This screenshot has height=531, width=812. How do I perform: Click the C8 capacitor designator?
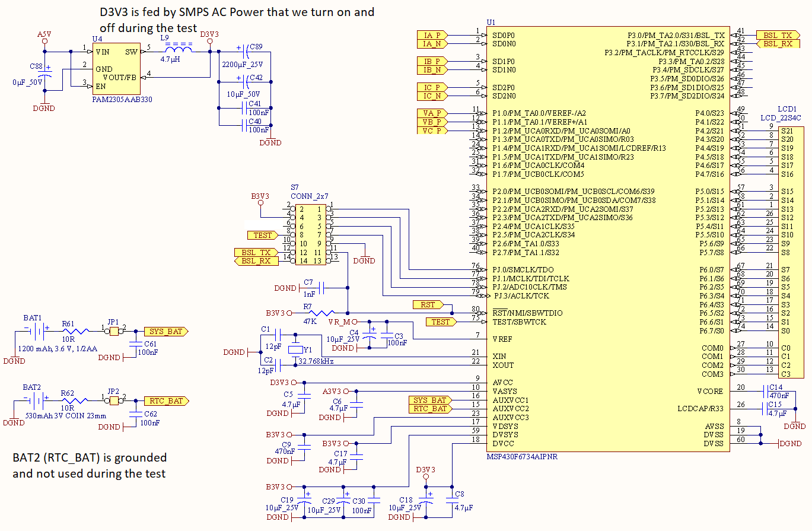(460, 494)
